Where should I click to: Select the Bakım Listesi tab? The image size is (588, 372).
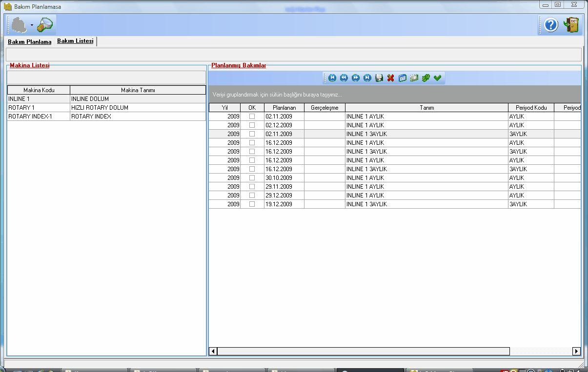tap(75, 41)
